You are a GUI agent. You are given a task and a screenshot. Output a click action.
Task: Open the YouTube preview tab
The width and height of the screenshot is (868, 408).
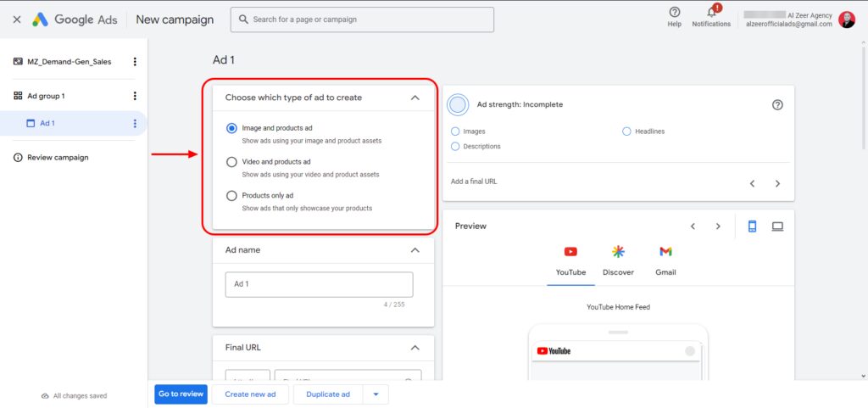coord(570,261)
